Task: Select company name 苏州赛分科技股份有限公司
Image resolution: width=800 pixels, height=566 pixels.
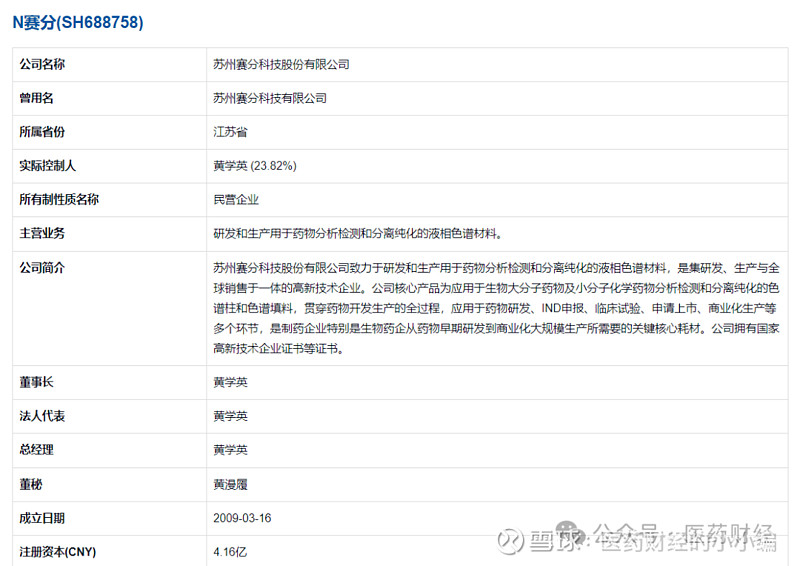Action: click(281, 64)
